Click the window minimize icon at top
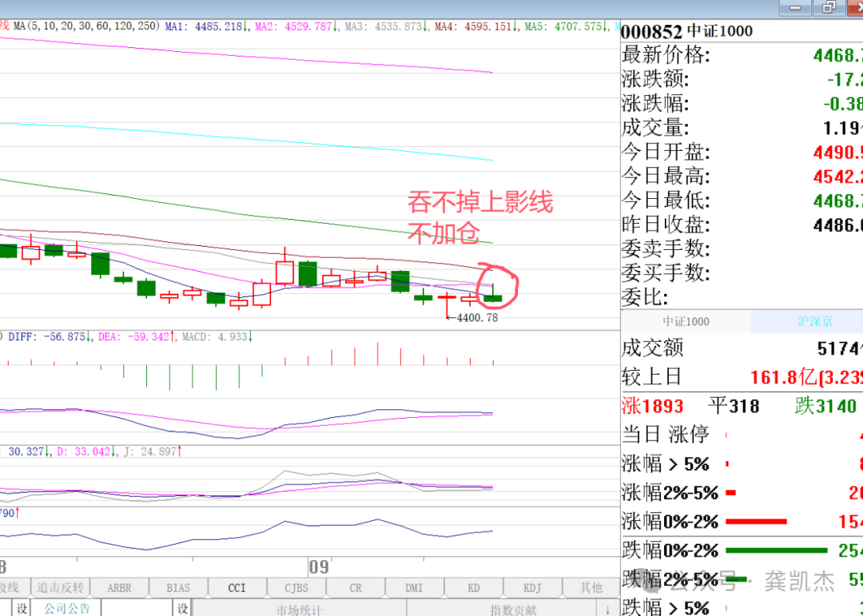The image size is (863, 616). [x=795, y=7]
